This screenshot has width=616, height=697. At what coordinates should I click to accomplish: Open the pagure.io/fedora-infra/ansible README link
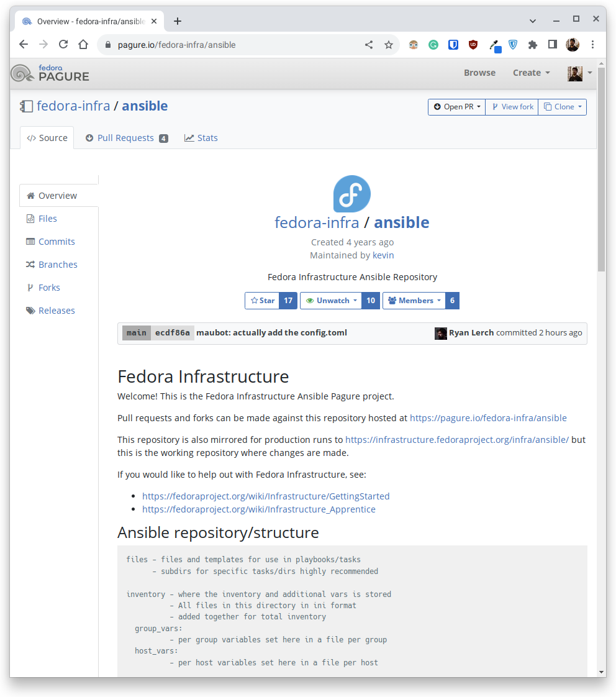click(x=488, y=418)
